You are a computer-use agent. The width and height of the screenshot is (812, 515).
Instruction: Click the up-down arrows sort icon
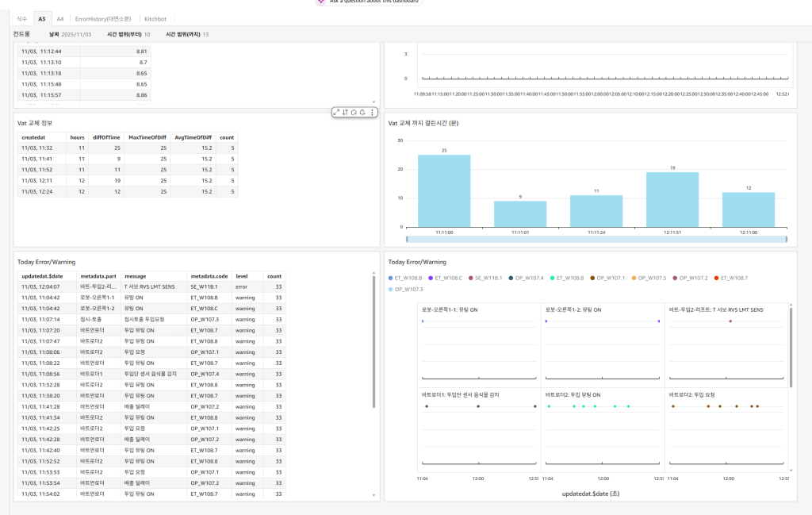point(345,113)
